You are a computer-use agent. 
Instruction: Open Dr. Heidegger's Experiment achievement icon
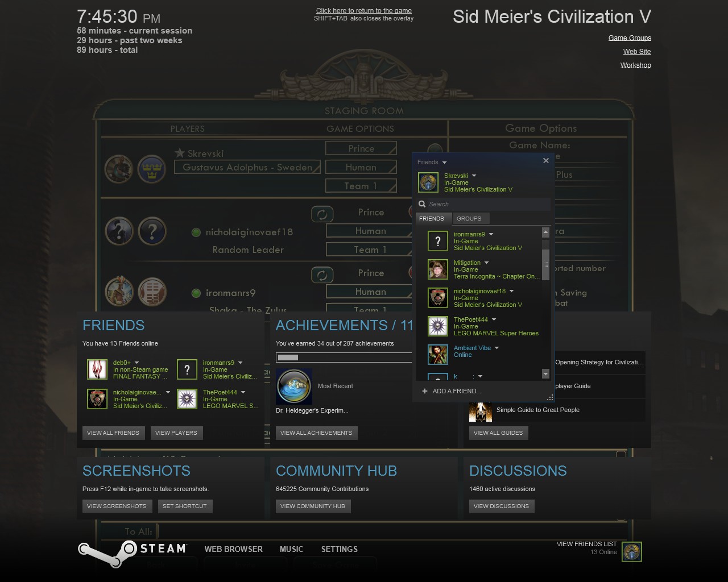(294, 386)
